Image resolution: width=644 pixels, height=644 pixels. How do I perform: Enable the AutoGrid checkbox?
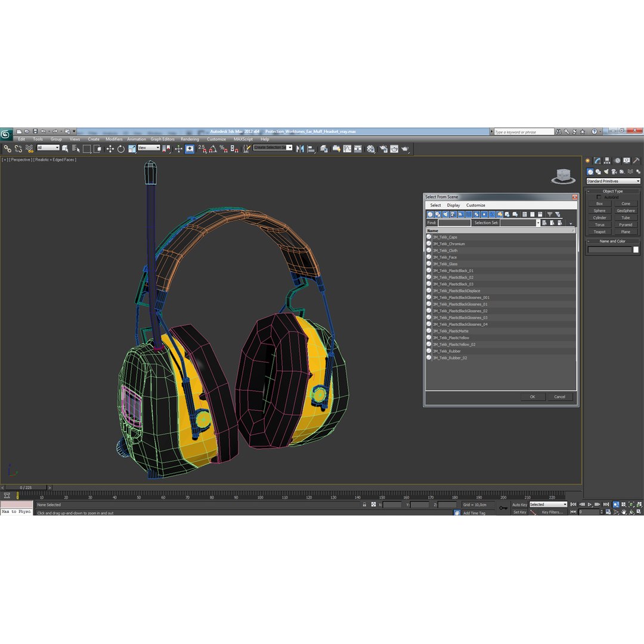[x=599, y=197]
